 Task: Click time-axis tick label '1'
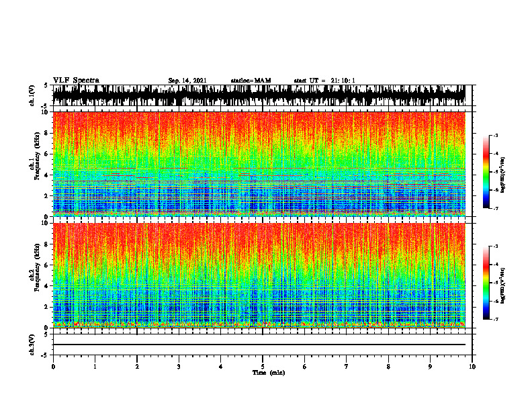click(95, 367)
